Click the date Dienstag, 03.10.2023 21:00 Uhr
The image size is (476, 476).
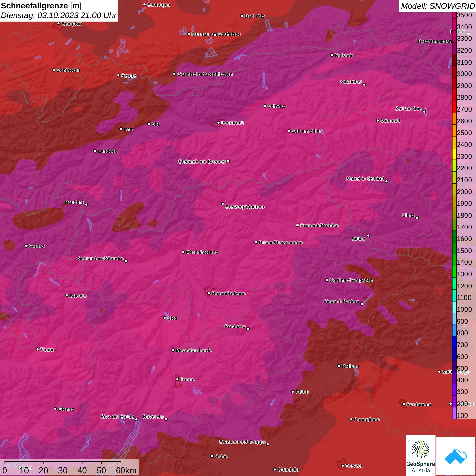pyautogui.click(x=58, y=15)
